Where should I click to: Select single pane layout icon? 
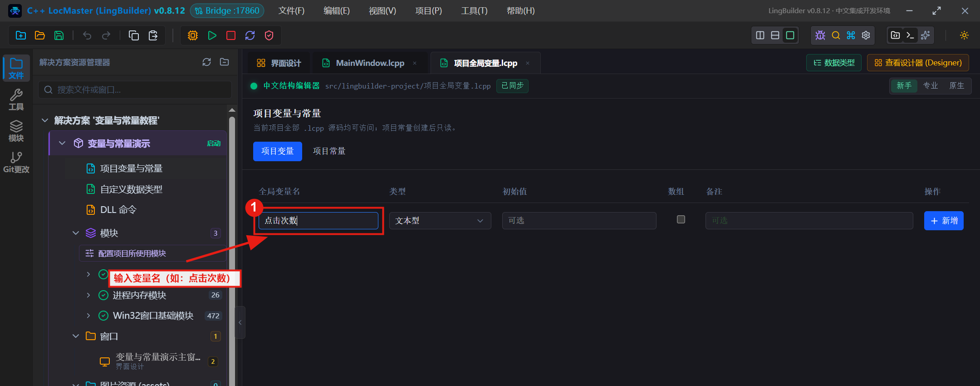pos(790,35)
